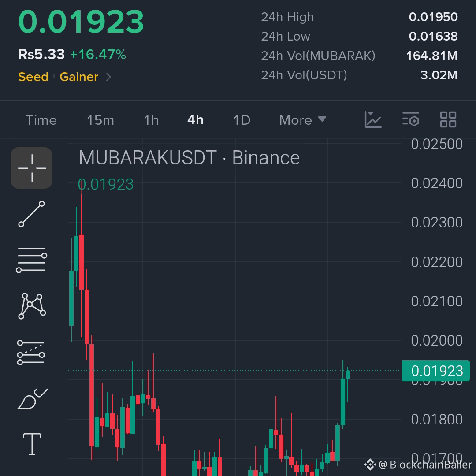This screenshot has width=476, height=476.
Task: Select the horizontal lines Fibonacci tool
Action: pyautogui.click(x=32, y=260)
